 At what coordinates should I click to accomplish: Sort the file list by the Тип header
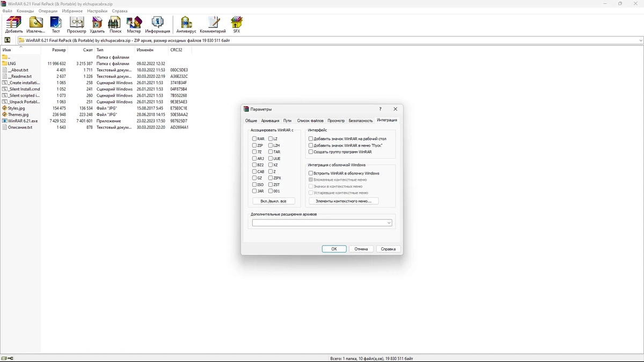click(114, 50)
